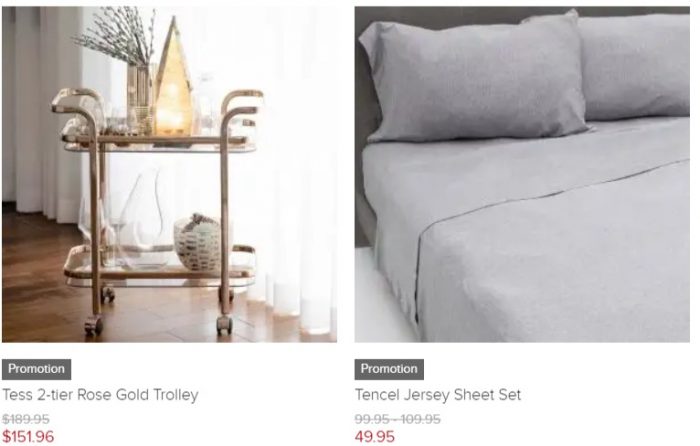This screenshot has height=446, width=700.
Task: Click the Promotion badge under the trolley
Action: point(36,369)
